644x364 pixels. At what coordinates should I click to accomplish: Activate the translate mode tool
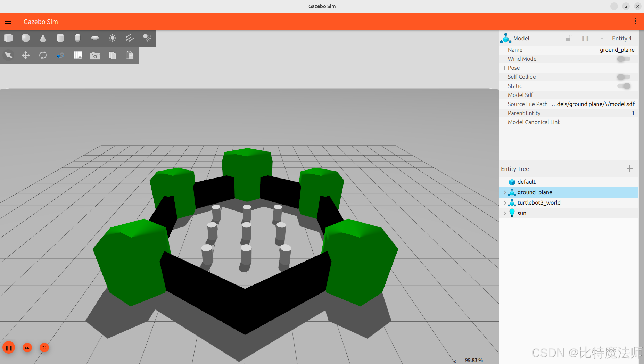coord(26,55)
